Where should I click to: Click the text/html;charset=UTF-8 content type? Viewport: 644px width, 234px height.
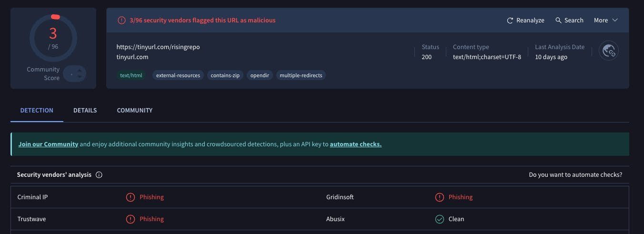point(487,57)
